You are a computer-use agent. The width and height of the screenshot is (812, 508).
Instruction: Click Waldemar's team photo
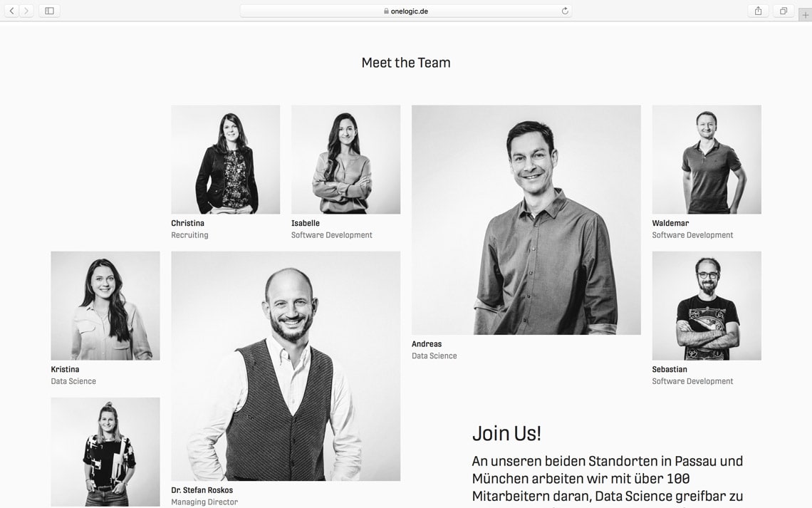click(707, 160)
